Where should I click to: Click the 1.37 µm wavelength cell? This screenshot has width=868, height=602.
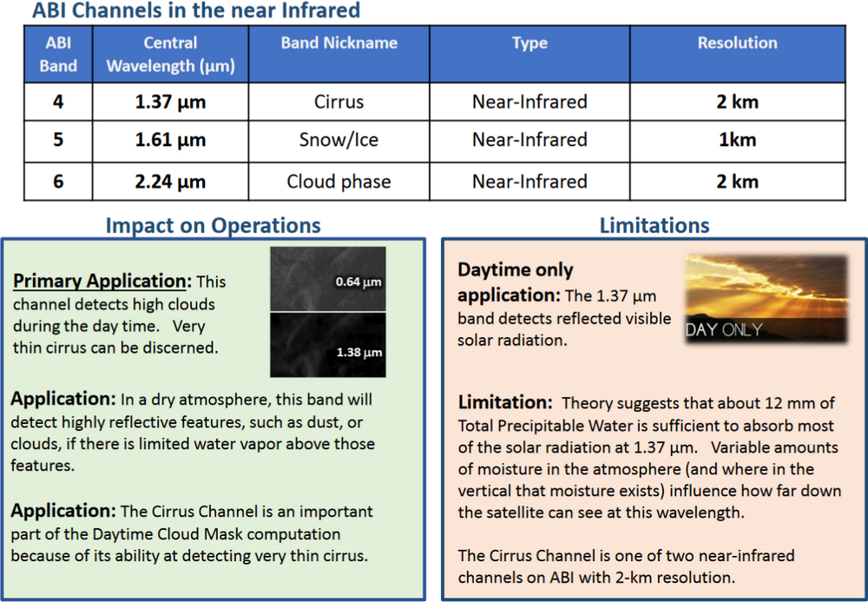click(170, 102)
